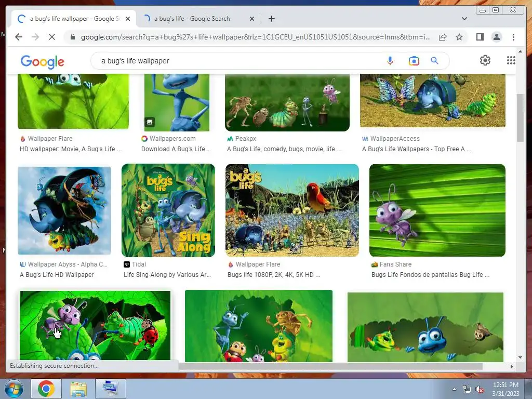Open the Wallpapers.com blue Flik image
532x399 pixels.
point(177,103)
